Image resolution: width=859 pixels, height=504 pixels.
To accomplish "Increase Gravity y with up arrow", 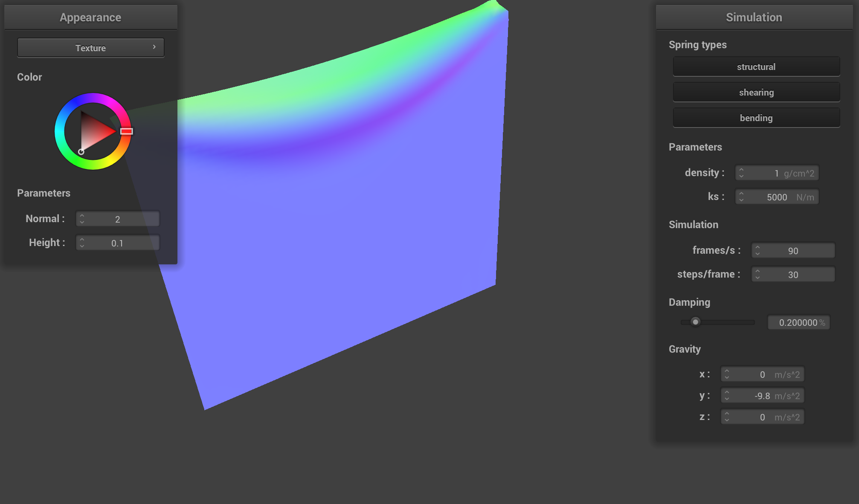I will pos(727,392).
